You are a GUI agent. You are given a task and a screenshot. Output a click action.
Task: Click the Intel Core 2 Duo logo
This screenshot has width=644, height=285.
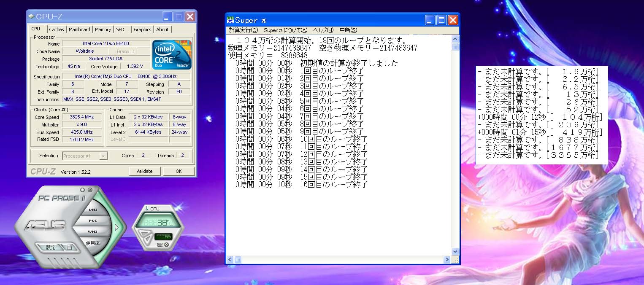pos(172,55)
